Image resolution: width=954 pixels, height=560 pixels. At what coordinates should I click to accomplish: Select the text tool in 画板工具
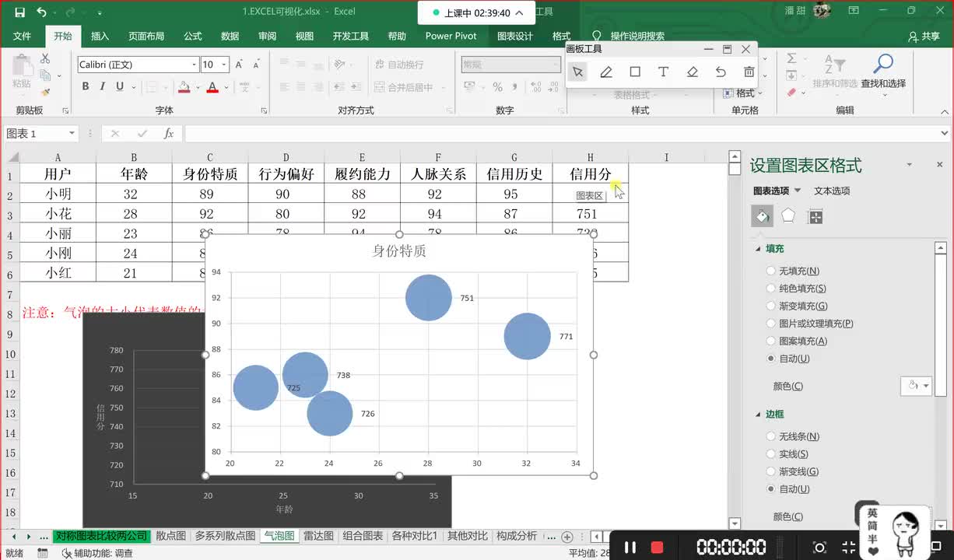tap(663, 72)
